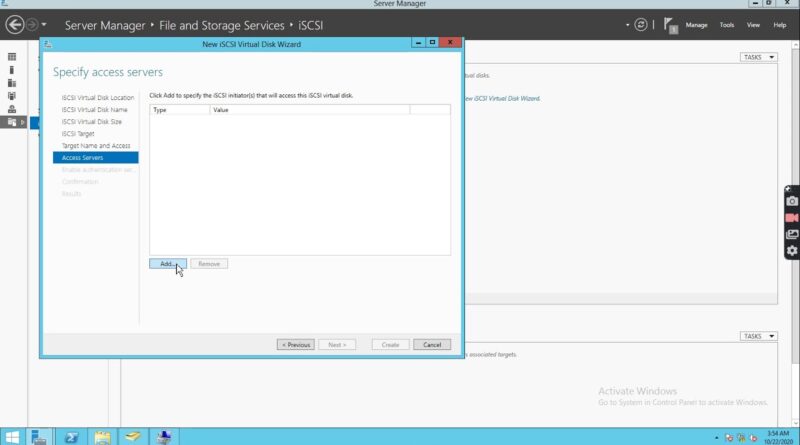The height and width of the screenshot is (445, 800).
Task: Open the gallery icon on the side panel
Action: 791,234
